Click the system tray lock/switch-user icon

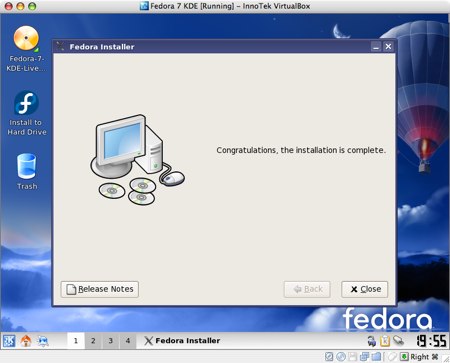pos(372,341)
